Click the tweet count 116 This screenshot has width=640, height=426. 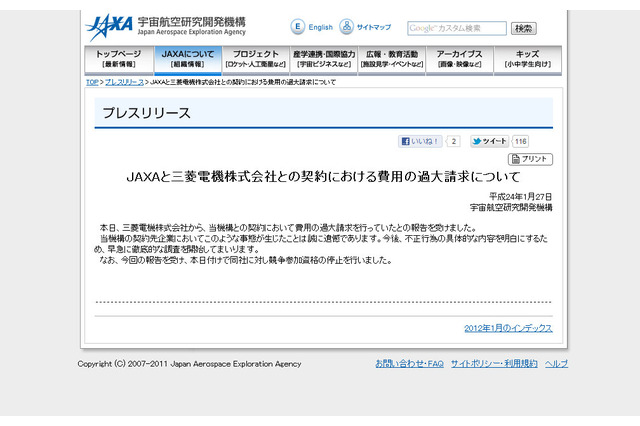pyautogui.click(x=520, y=141)
